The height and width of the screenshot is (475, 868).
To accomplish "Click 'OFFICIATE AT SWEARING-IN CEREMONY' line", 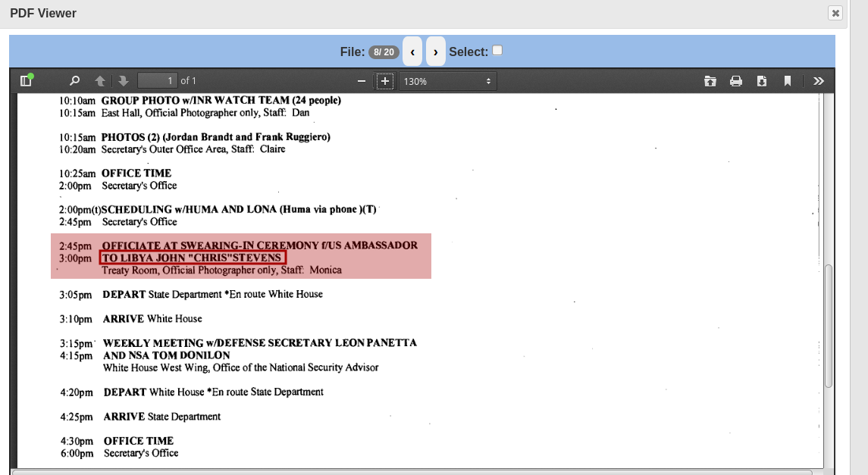I will click(259, 245).
